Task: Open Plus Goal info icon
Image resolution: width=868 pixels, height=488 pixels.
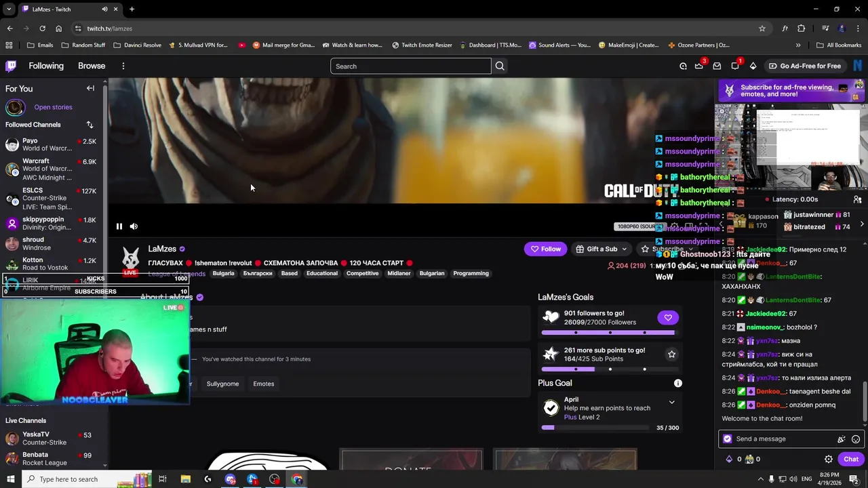Action: (x=677, y=383)
